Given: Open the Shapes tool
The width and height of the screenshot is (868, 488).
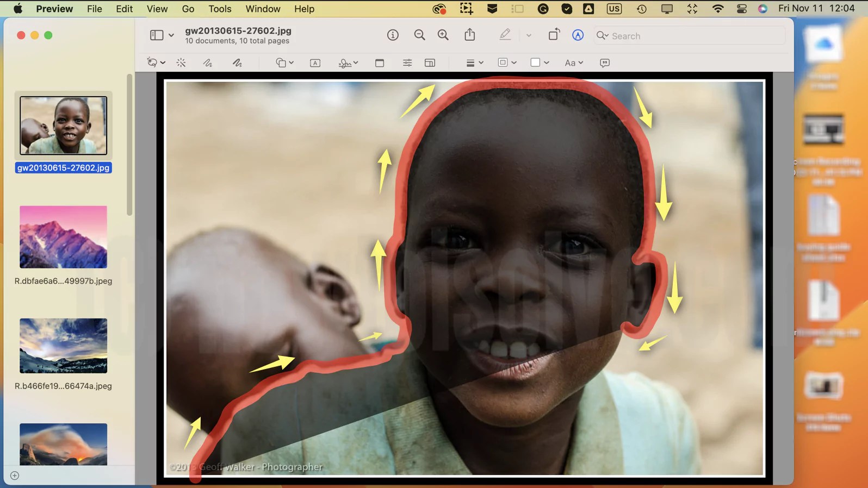Looking at the screenshot, I should pyautogui.click(x=281, y=63).
